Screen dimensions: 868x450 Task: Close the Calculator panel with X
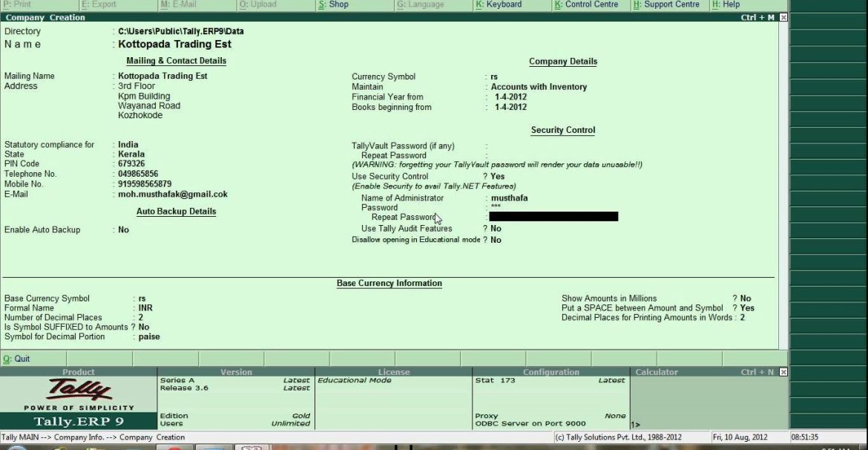pyautogui.click(x=783, y=372)
